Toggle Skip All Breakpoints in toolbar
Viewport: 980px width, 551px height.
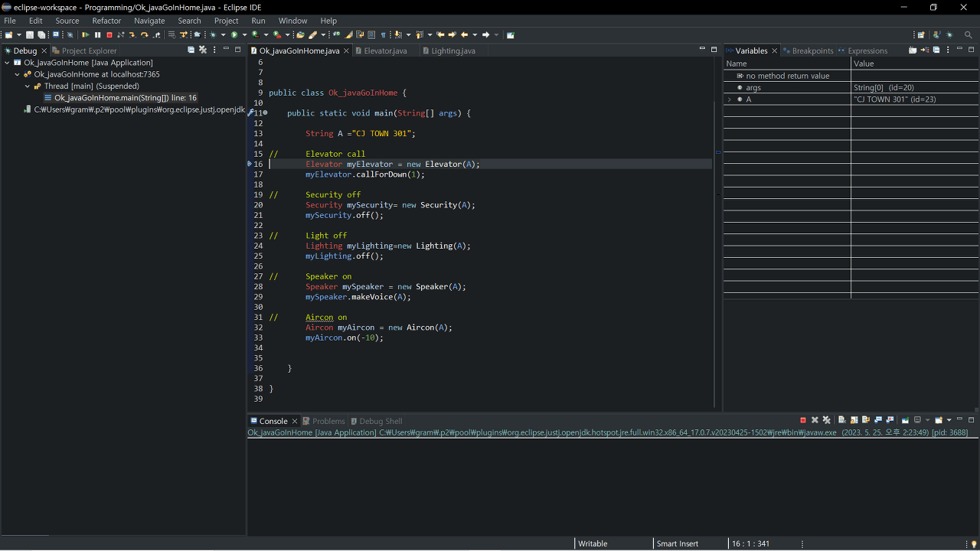(70, 35)
